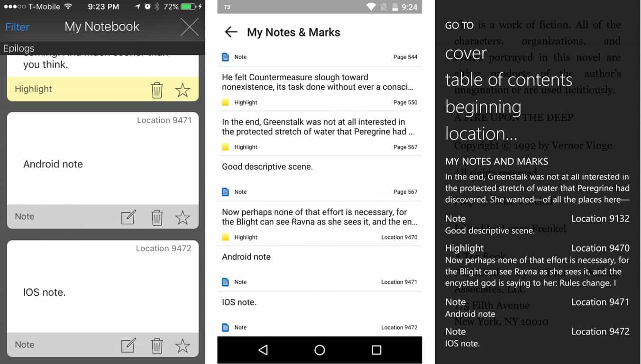
Task: Tap the trash icon on the yellow Highlight card
Action: [x=157, y=90]
